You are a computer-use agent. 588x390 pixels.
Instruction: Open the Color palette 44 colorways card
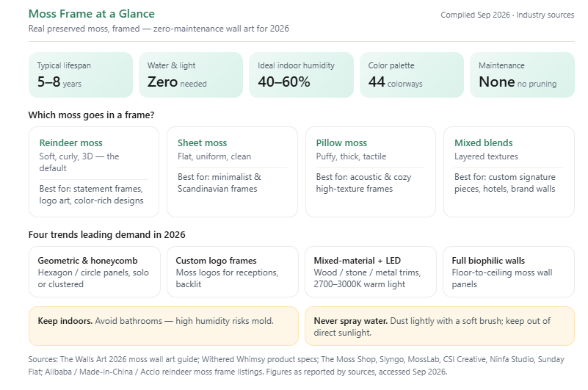point(412,75)
